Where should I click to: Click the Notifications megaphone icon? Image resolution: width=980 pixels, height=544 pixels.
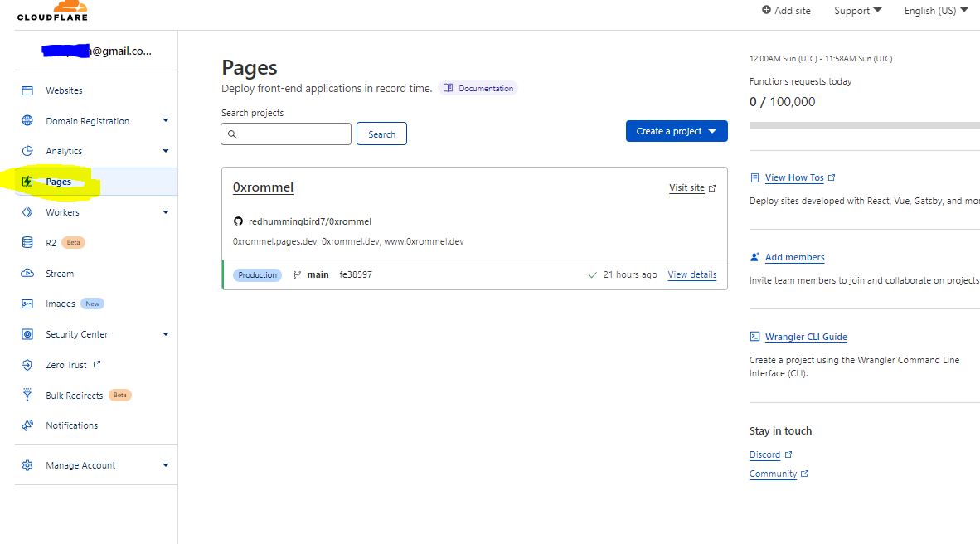pyautogui.click(x=27, y=425)
